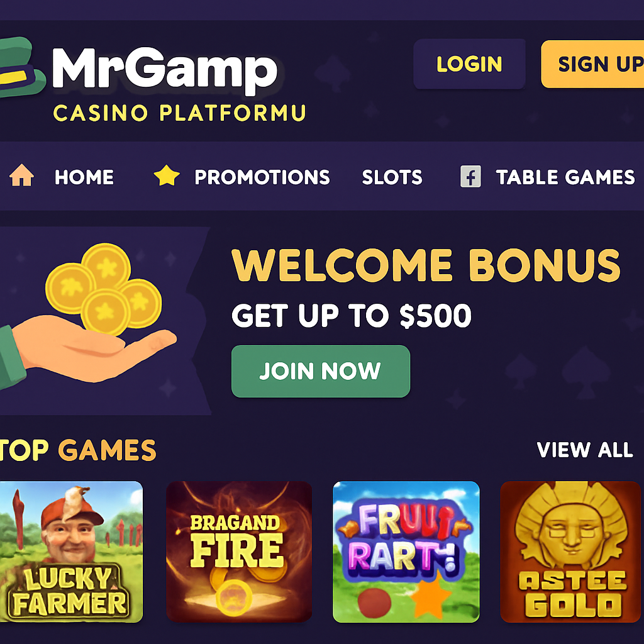Screen dimensions: 644x644
Task: Click the Welcome Bonus heading
Action: tap(426, 265)
